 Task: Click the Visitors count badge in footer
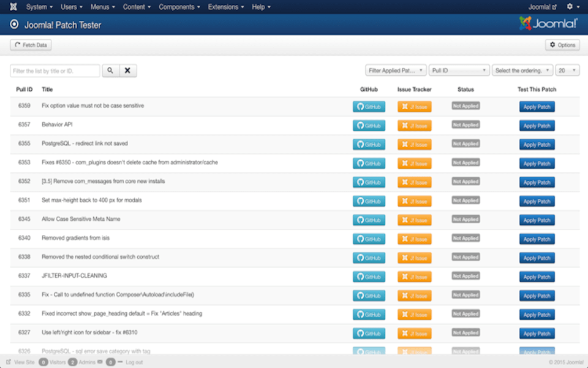tap(43, 362)
